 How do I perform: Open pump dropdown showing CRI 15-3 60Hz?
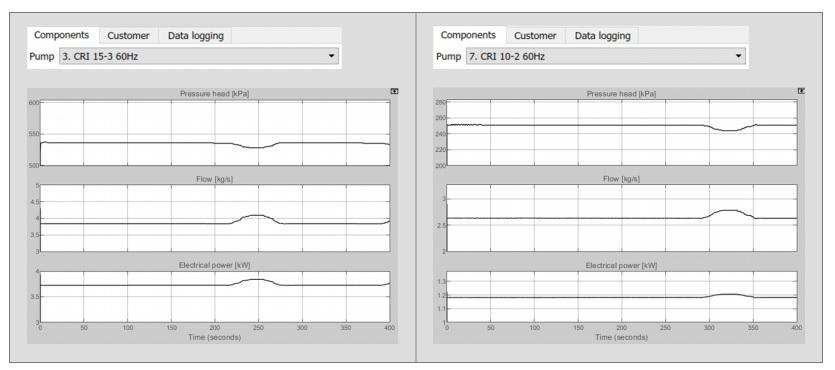pyautogui.click(x=199, y=56)
